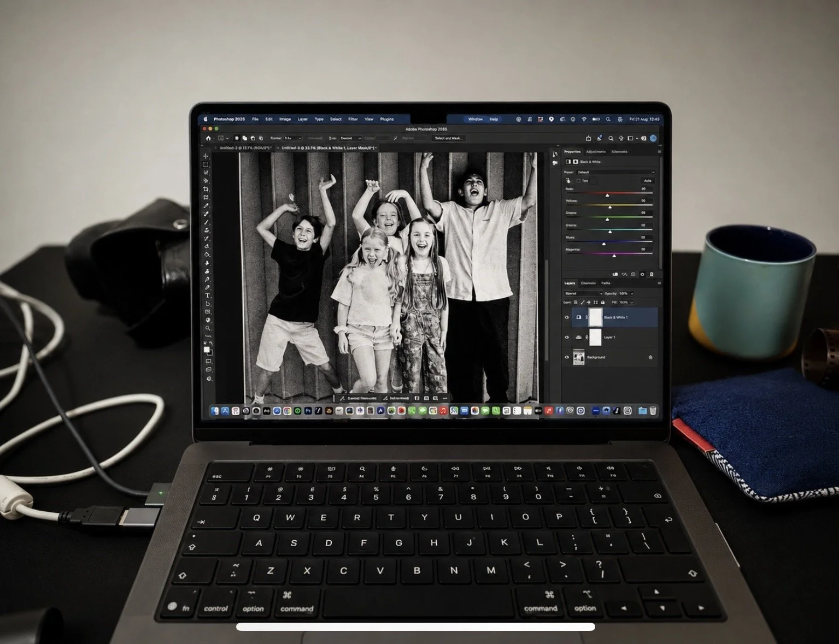Hide Layer 1 using its eye icon
Viewport: 839px width, 644px height.
[566, 338]
